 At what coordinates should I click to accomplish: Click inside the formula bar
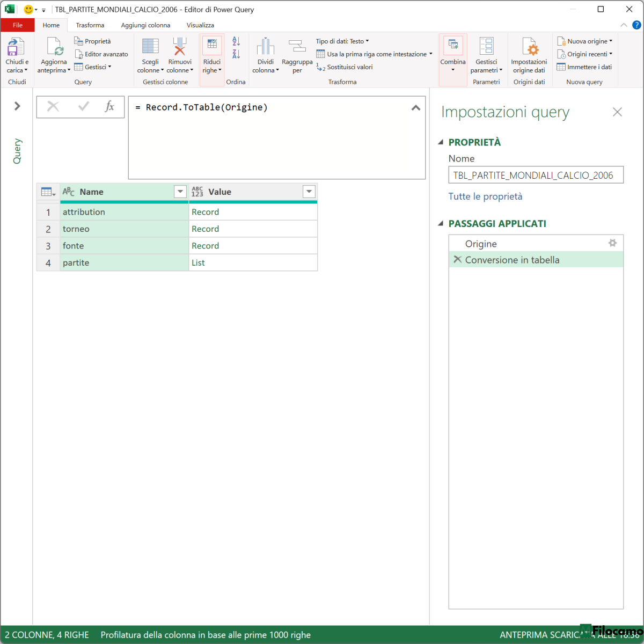point(276,137)
